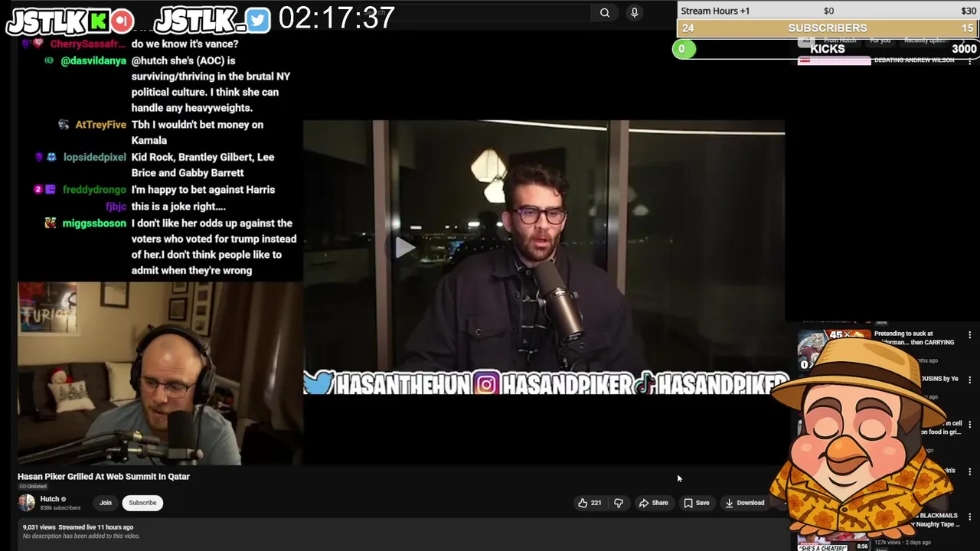This screenshot has height=551, width=980.
Task: Click the Instagram icon in video banner
Action: coord(486,383)
